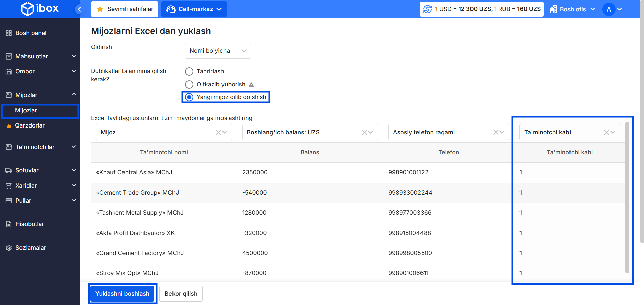Viewport: 644px width, 305px height.
Task: Open the Nomi bo'yicha search dropdown
Action: pyautogui.click(x=217, y=51)
